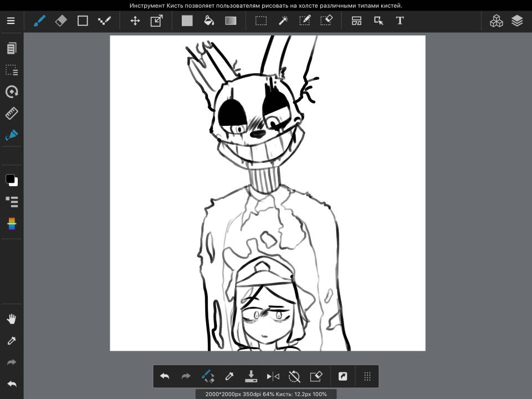Toggle the ruler snap guide

pyautogui.click(x=12, y=114)
